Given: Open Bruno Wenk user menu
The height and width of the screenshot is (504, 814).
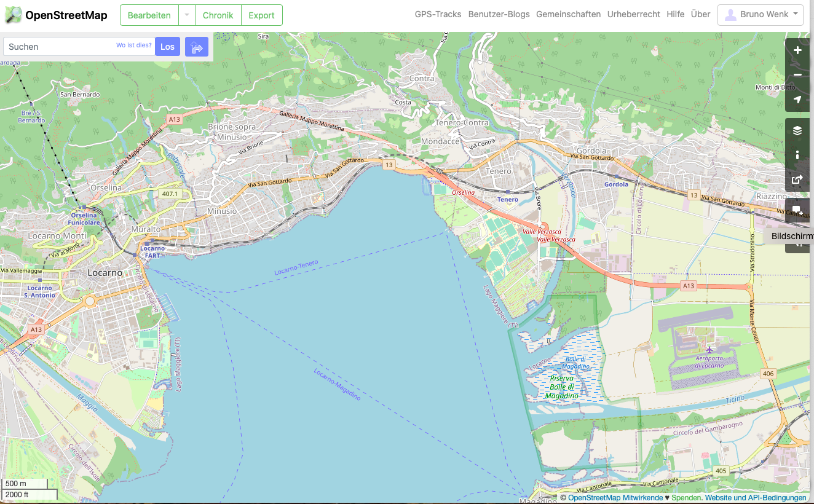Looking at the screenshot, I should [x=760, y=15].
